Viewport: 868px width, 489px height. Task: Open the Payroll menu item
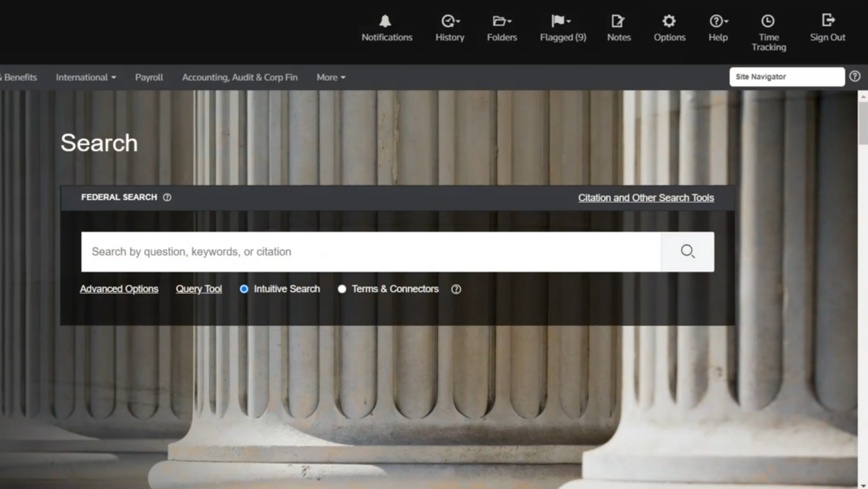(149, 77)
